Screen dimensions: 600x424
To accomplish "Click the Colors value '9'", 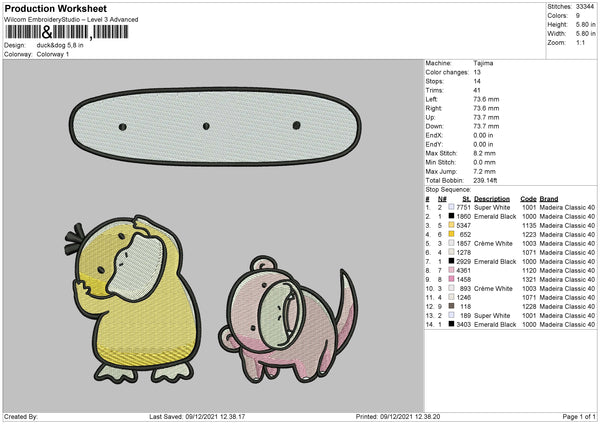I will point(578,16).
